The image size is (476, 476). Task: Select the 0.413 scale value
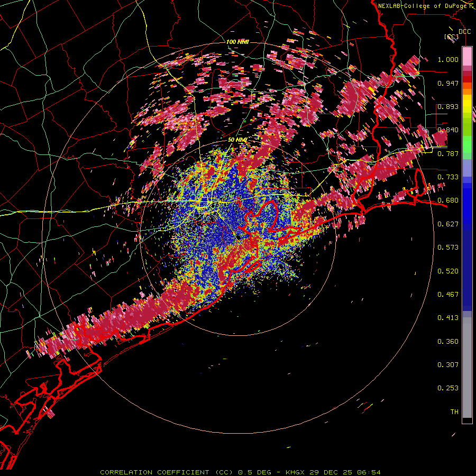(448, 318)
